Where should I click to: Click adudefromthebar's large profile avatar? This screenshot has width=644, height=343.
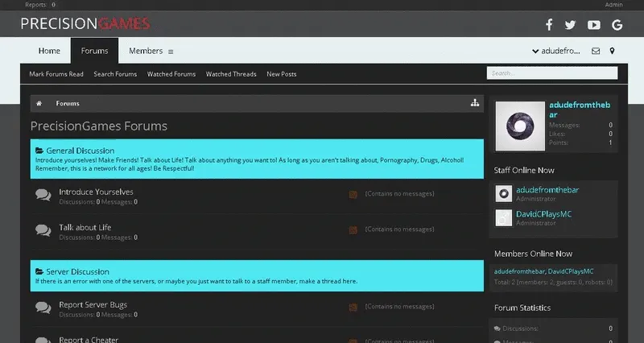520,126
